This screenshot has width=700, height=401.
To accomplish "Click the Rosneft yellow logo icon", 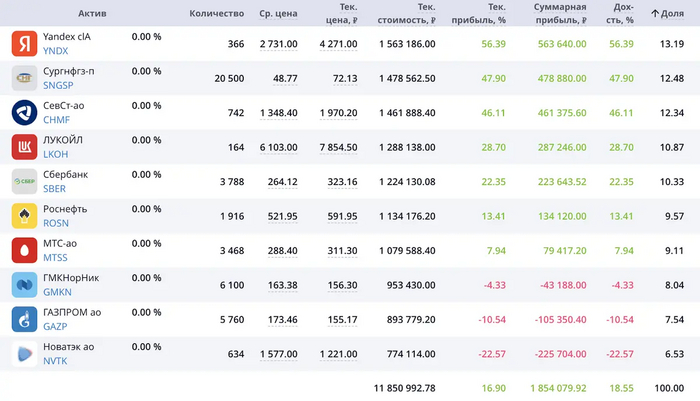I will click(24, 217).
